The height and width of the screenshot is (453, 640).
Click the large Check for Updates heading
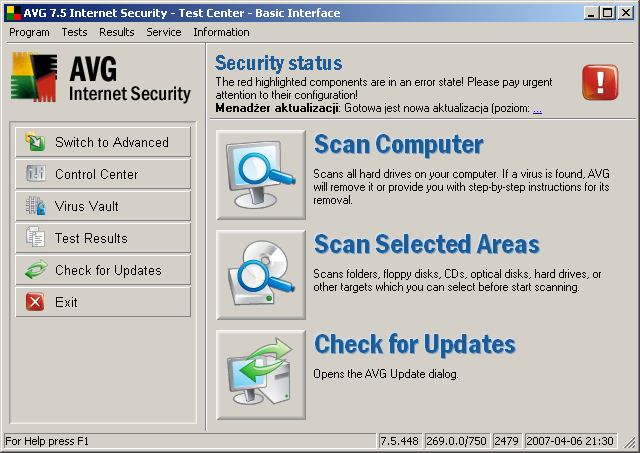click(x=415, y=344)
